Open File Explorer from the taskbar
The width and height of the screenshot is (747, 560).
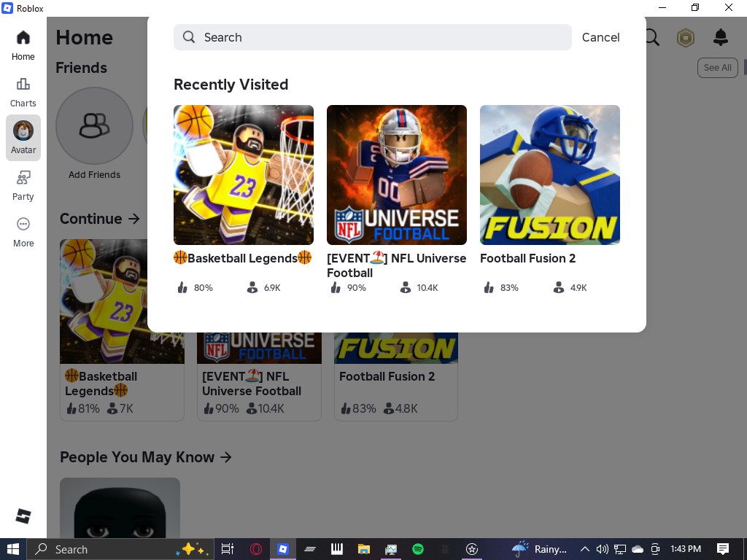pos(364,549)
